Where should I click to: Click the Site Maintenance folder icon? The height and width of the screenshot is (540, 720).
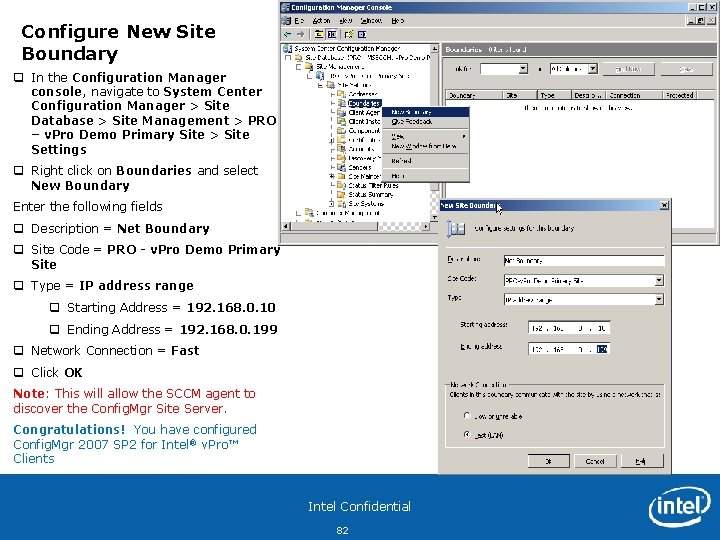tap(341, 176)
